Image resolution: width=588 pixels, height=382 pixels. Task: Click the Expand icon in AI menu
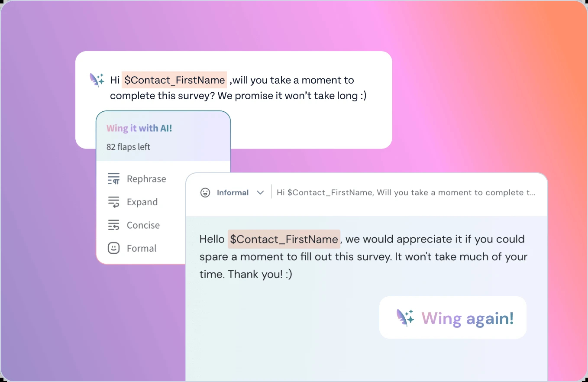(113, 202)
